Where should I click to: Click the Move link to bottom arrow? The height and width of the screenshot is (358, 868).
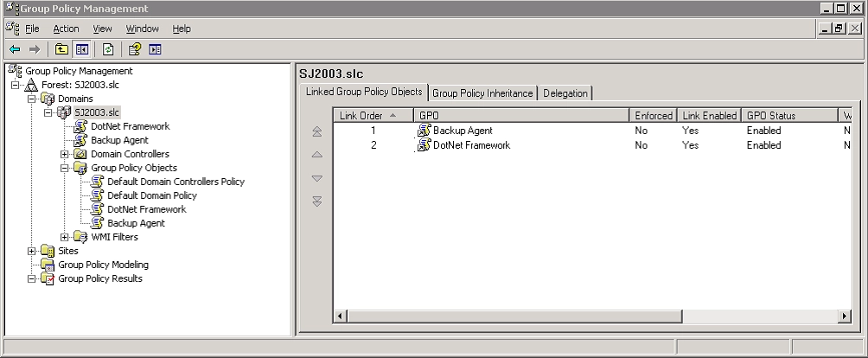317,201
